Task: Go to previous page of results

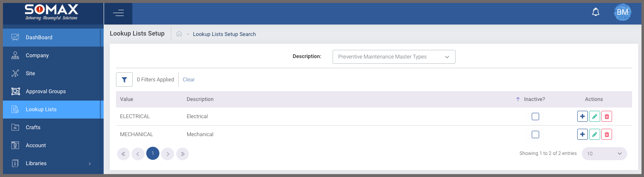Action: click(x=138, y=154)
